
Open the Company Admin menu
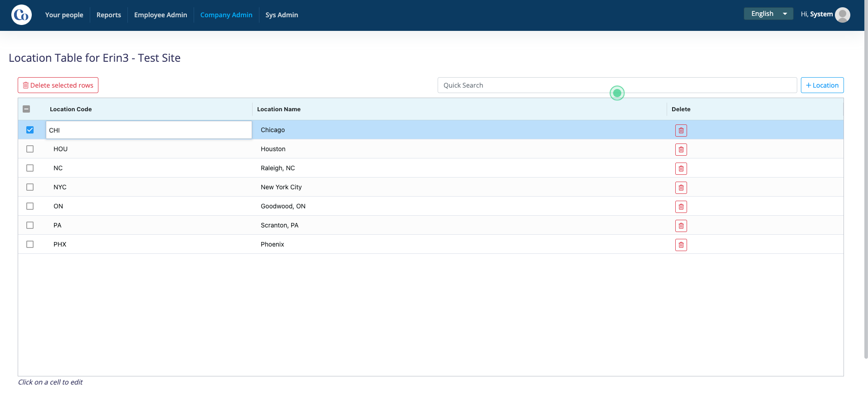point(226,15)
